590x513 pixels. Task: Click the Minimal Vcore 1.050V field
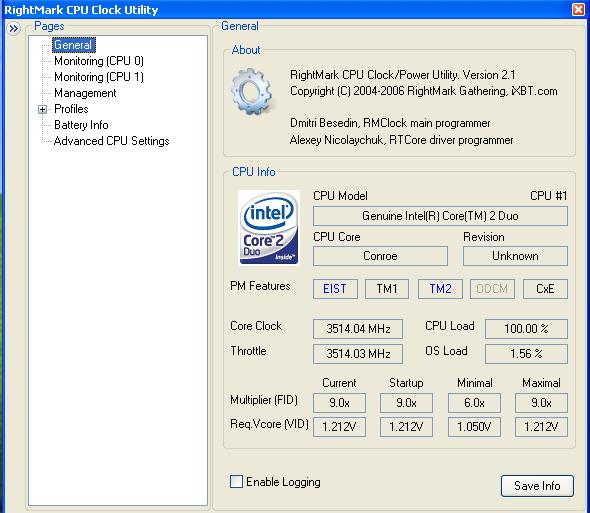point(474,427)
